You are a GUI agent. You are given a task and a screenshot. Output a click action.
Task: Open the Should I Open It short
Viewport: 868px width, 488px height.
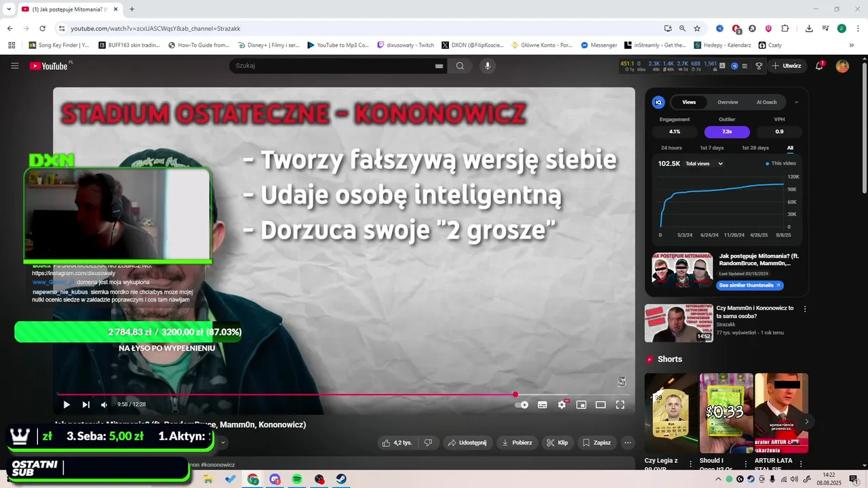[726, 413]
